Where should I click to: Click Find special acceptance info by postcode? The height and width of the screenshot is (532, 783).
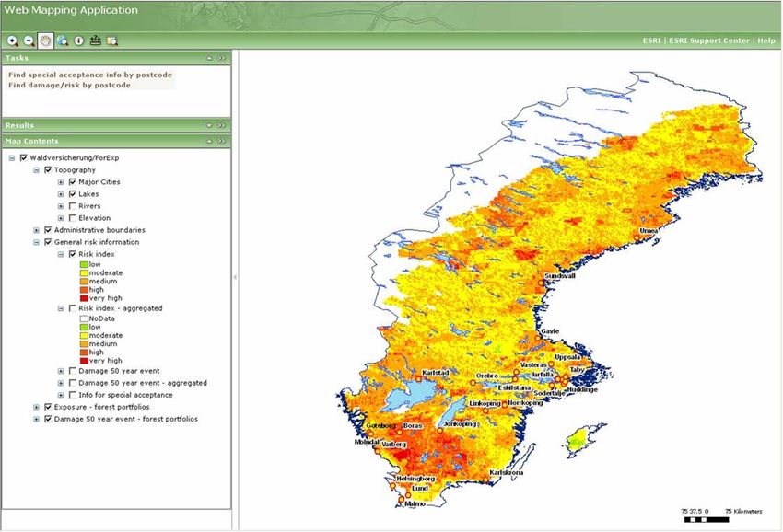coord(89,75)
